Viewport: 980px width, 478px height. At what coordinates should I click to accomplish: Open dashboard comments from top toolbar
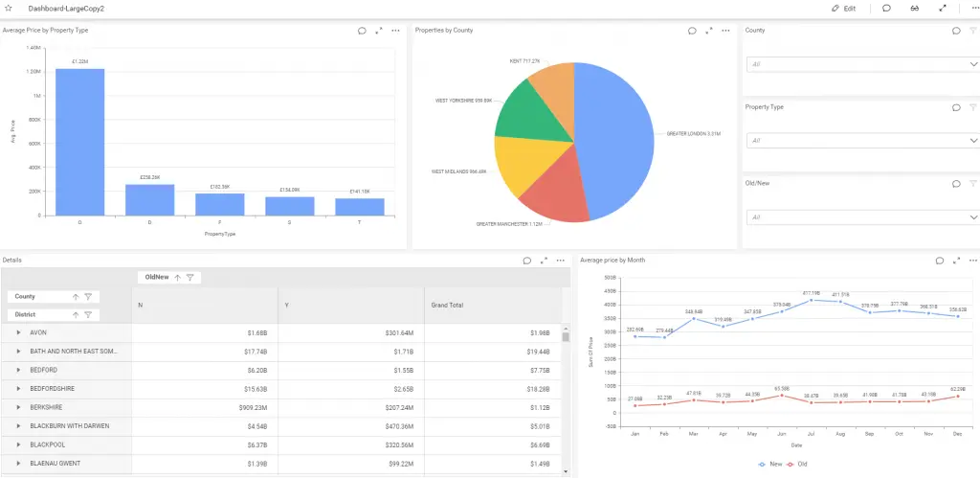(886, 8)
